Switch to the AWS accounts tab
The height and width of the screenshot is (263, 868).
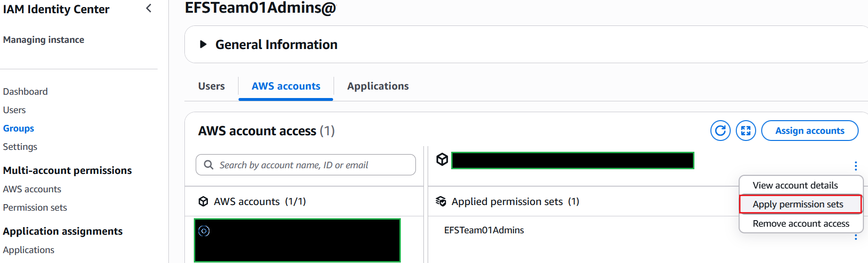(x=286, y=86)
